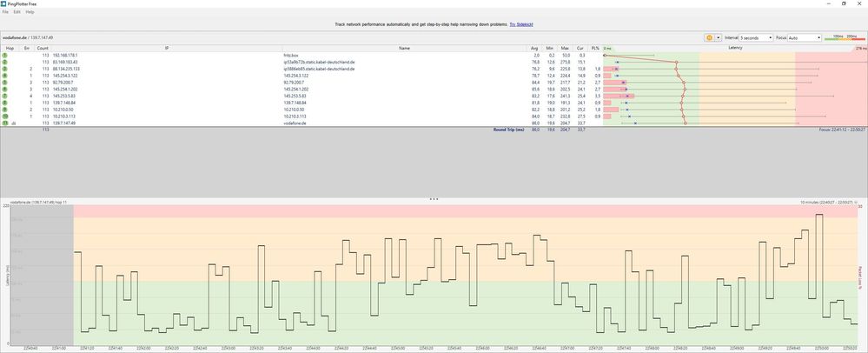Screen dimensions: 868x353
Task: Sort by the Count column header
Action: point(43,48)
